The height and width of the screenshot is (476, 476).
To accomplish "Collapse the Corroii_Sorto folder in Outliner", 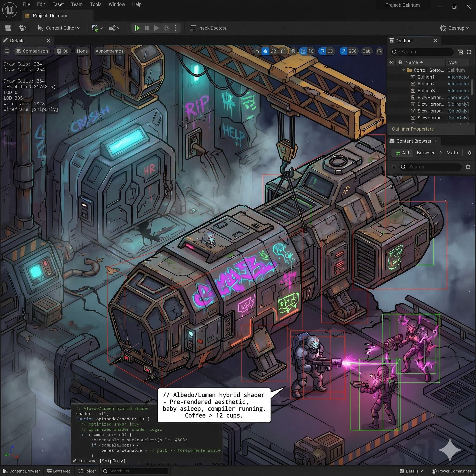I will (x=403, y=70).
